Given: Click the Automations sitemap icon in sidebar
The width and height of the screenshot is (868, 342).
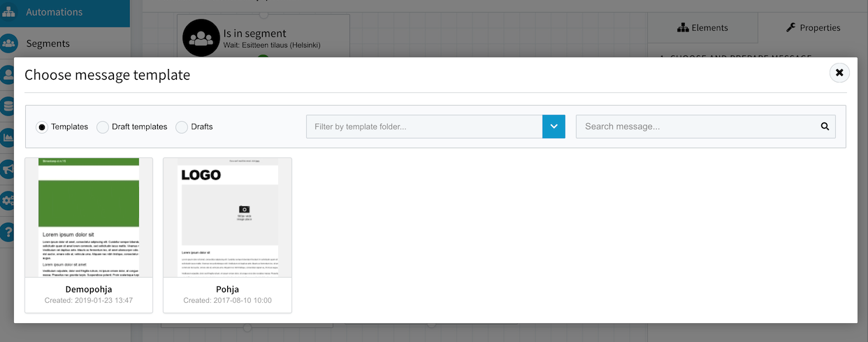Looking at the screenshot, I should coord(9,12).
